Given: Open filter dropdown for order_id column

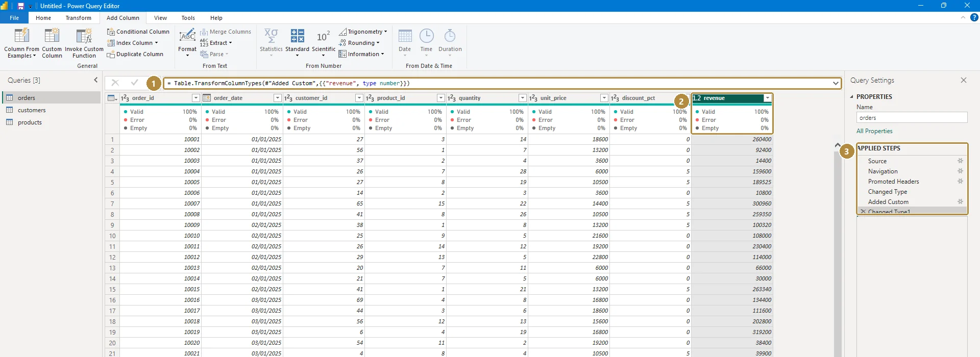Looking at the screenshot, I should pos(195,98).
